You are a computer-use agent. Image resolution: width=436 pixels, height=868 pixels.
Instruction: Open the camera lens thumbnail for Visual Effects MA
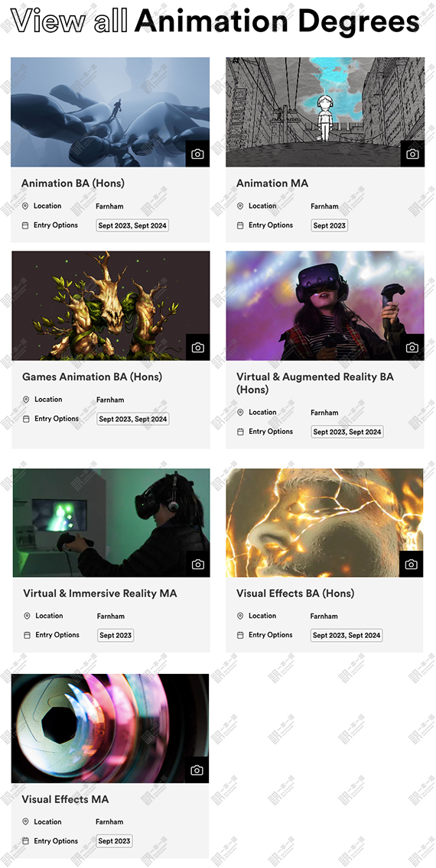click(109, 728)
